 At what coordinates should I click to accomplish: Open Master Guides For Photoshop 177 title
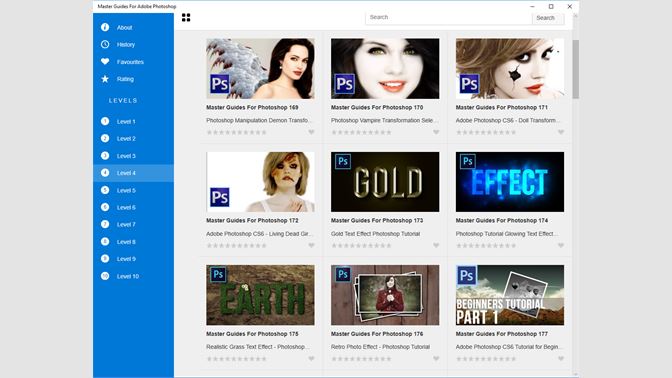tap(501, 334)
